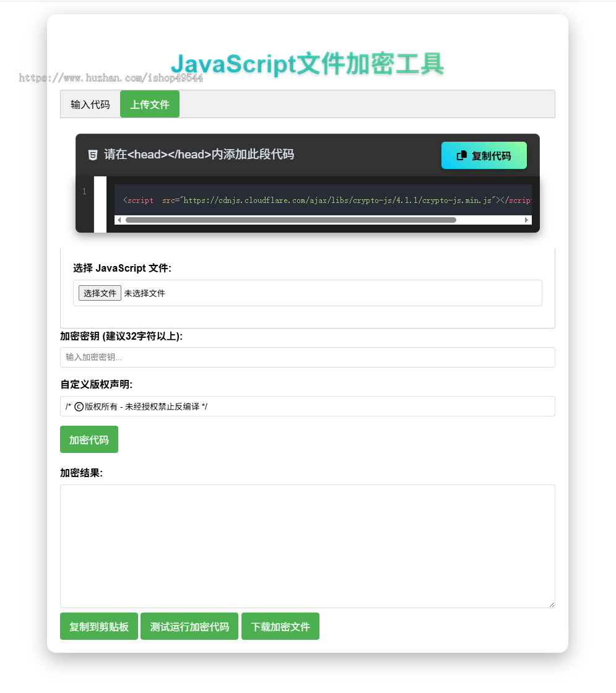
Task: Click the 选择 JavaScript 文件 label
Action: tap(122, 269)
